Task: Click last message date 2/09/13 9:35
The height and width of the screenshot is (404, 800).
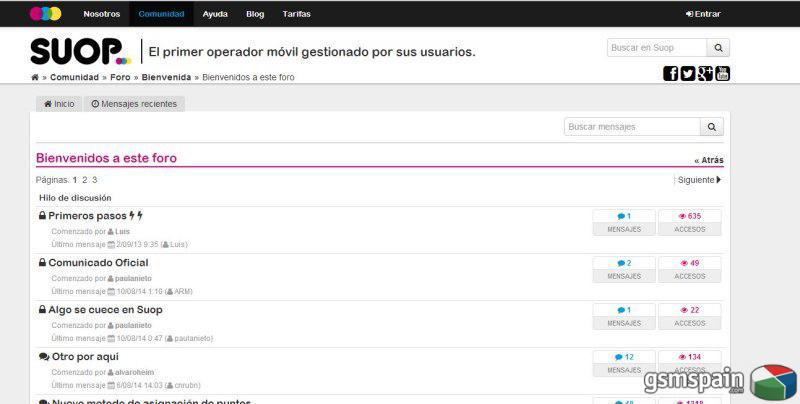Action: 137,244
